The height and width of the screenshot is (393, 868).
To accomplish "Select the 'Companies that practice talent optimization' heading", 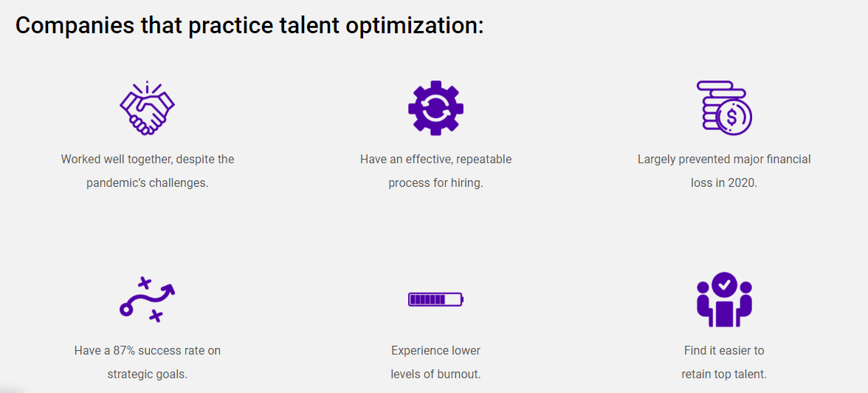I will (249, 26).
